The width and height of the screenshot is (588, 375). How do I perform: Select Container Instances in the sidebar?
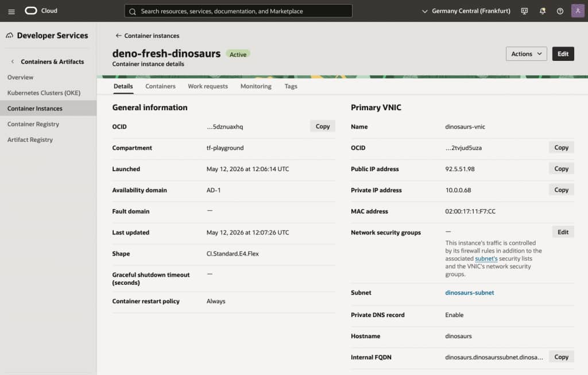pyautogui.click(x=48, y=109)
